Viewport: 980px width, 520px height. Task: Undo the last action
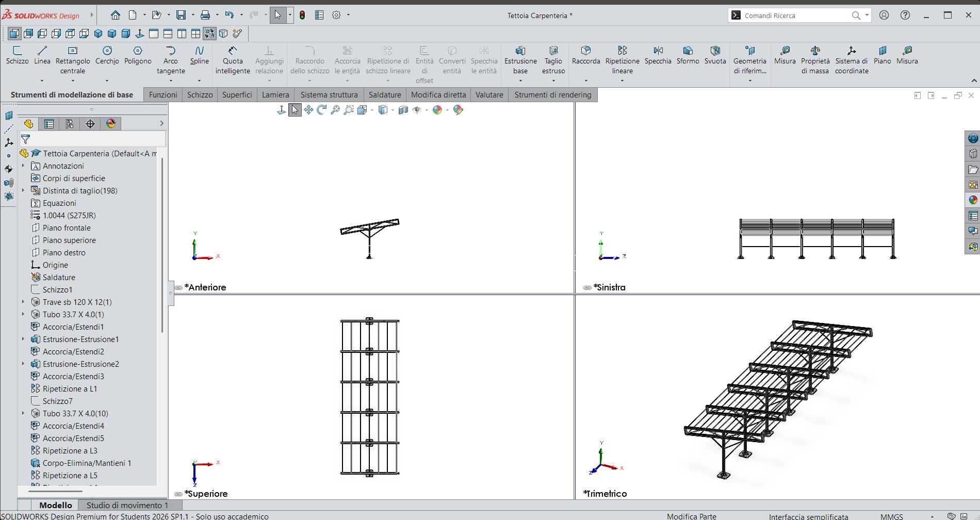point(230,15)
